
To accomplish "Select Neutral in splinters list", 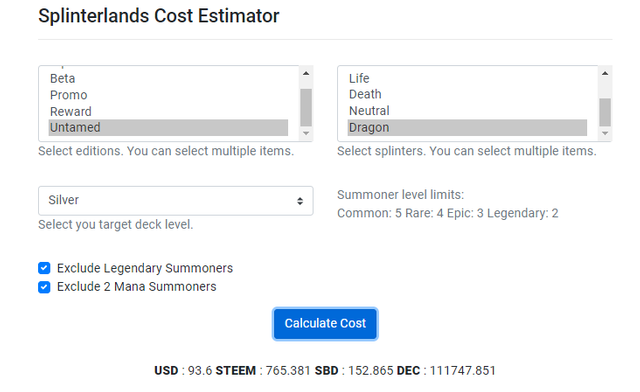I will (x=467, y=111).
